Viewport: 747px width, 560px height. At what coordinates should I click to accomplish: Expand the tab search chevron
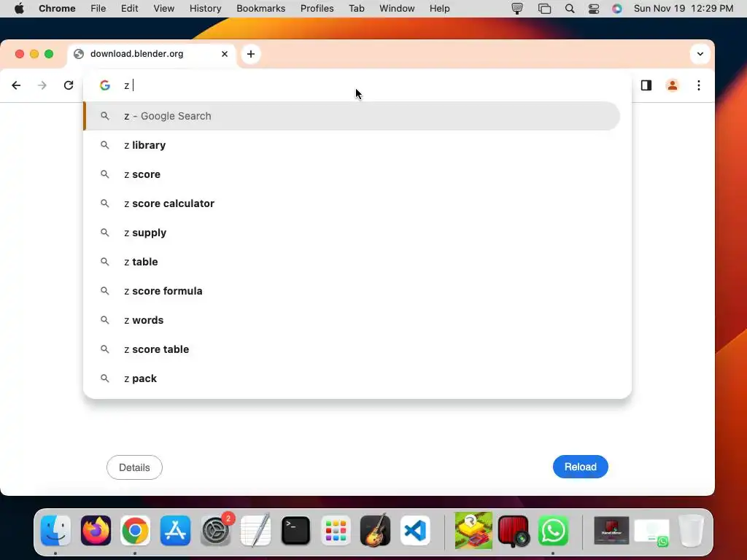(700, 54)
